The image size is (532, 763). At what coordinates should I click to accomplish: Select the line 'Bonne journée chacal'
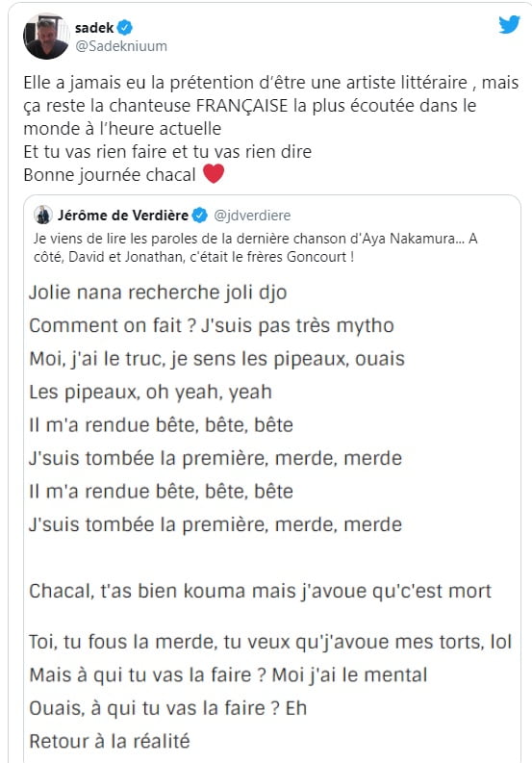point(110,175)
